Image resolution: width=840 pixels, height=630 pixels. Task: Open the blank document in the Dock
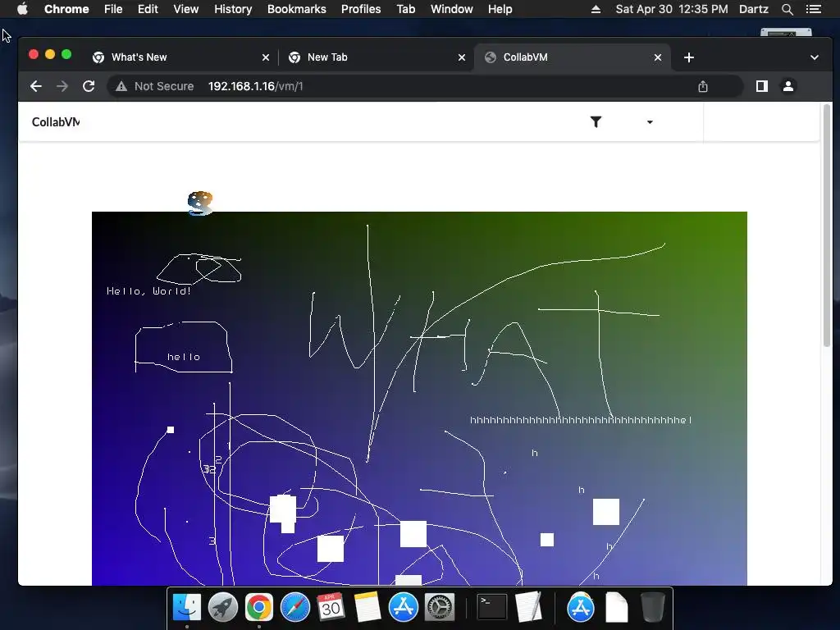click(617, 608)
